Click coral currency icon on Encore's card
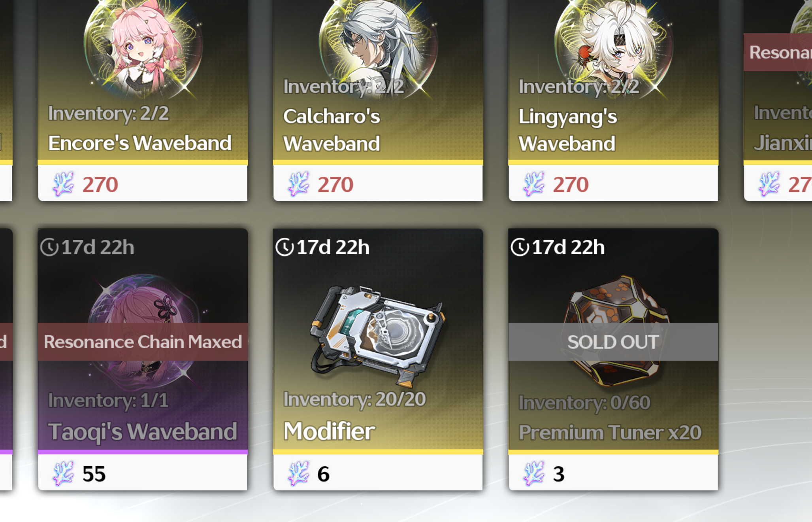Image resolution: width=812 pixels, height=522 pixels. click(63, 184)
